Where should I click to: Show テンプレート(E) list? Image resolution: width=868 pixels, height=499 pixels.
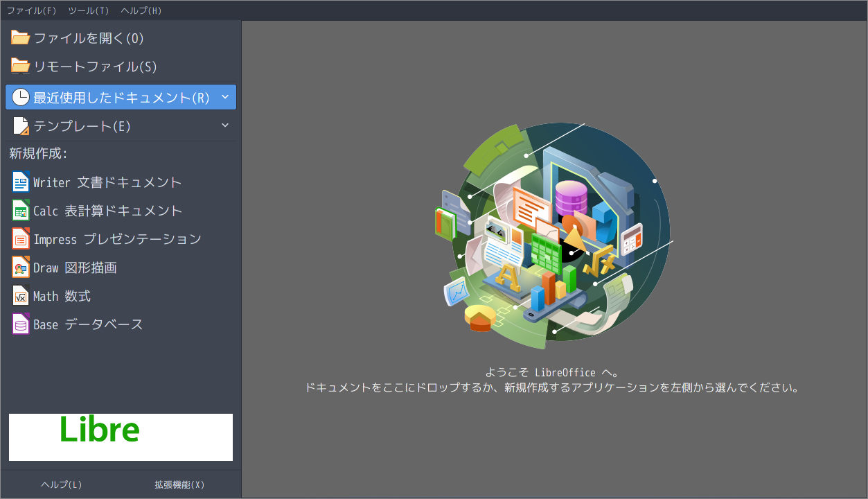[x=82, y=126]
